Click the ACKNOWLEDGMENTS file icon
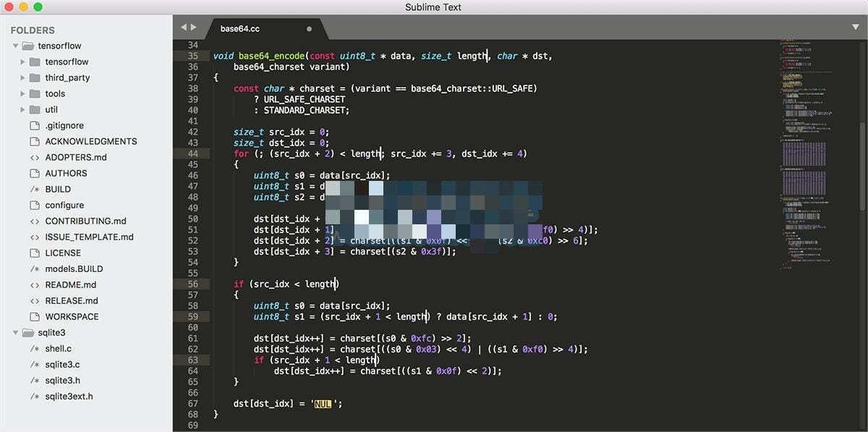 (x=34, y=141)
